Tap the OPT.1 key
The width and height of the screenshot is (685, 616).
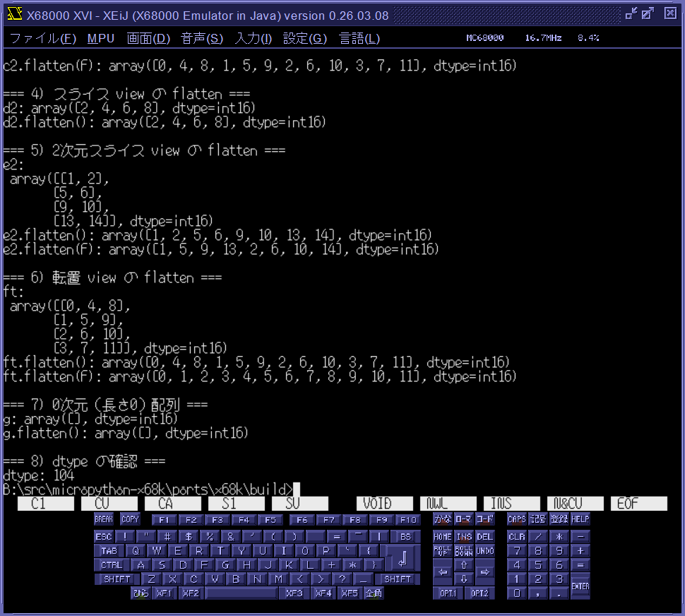point(448,593)
